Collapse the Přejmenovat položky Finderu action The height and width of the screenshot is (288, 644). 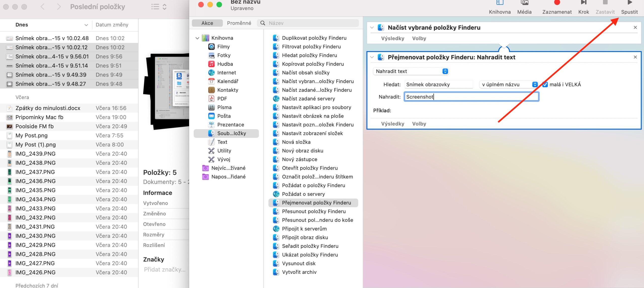372,57
